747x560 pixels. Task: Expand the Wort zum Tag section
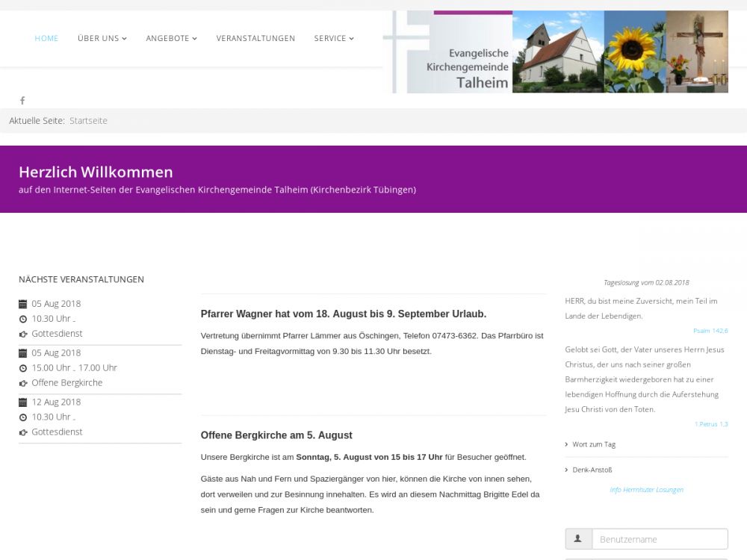pos(594,444)
